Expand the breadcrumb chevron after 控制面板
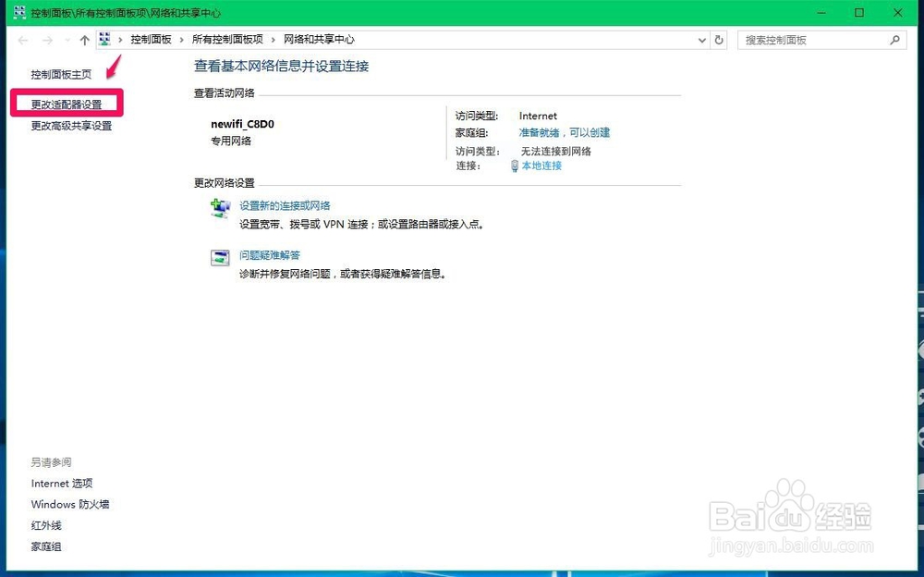 (x=182, y=40)
